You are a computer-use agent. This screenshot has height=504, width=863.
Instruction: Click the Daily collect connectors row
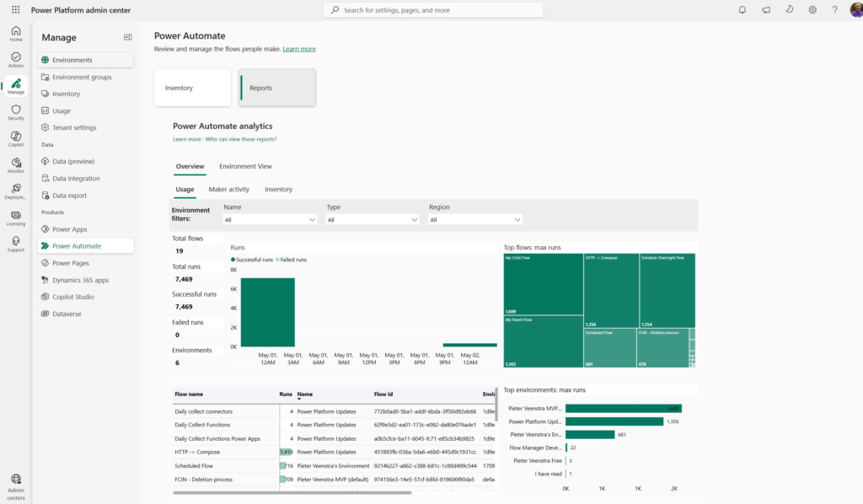click(x=334, y=411)
